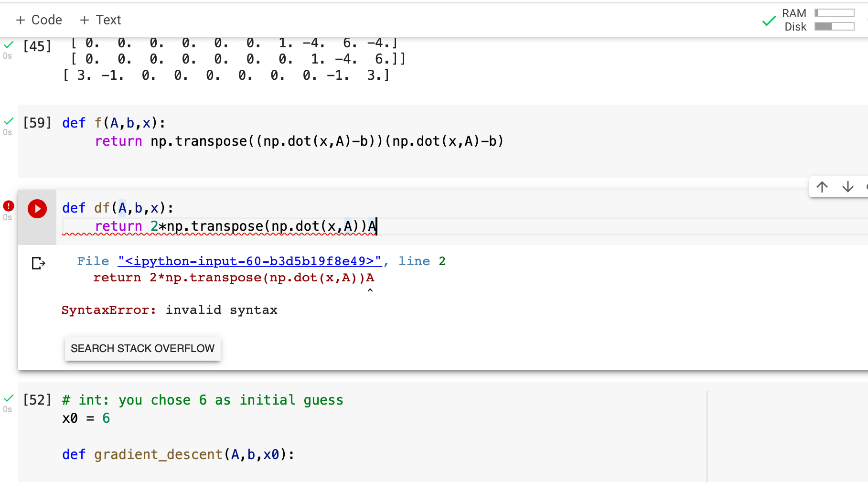
Task: Click the red error indicator beside the df cell
Action: 8,205
